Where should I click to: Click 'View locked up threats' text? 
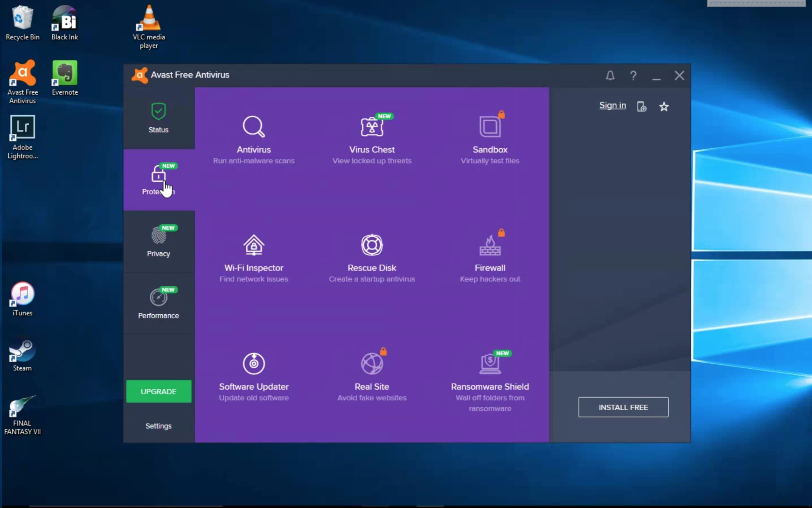[372, 161]
